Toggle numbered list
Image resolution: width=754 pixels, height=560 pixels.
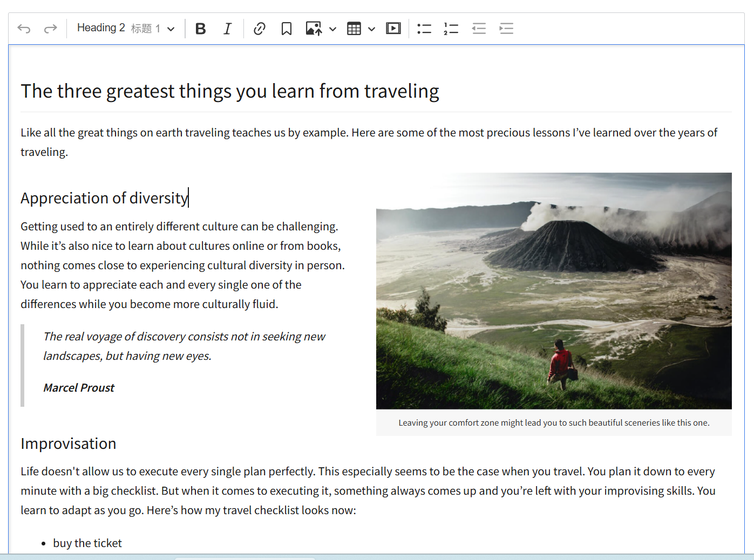(x=451, y=29)
